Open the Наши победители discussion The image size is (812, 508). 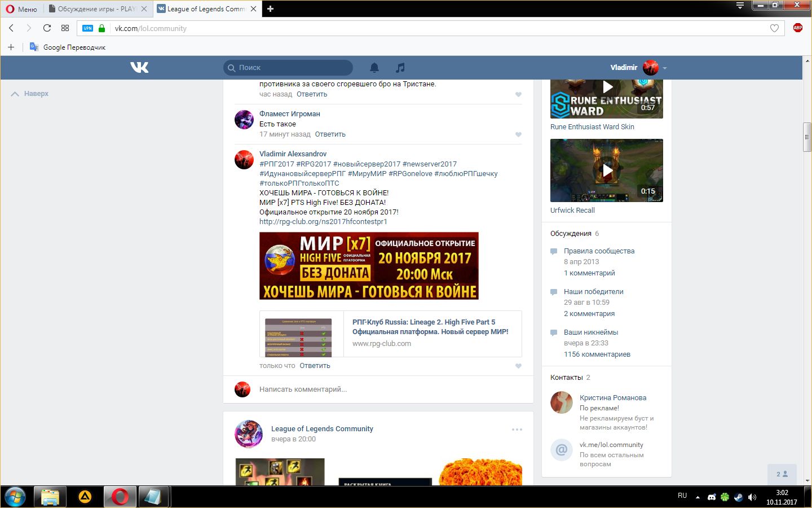593,292
